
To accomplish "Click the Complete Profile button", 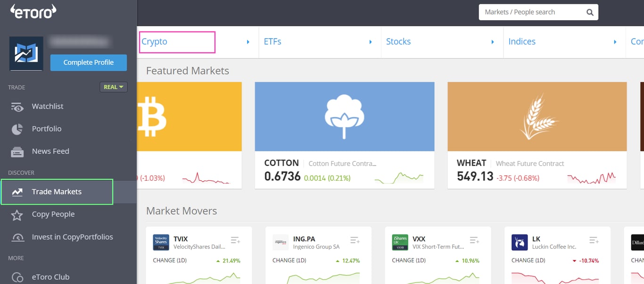I will (x=89, y=62).
